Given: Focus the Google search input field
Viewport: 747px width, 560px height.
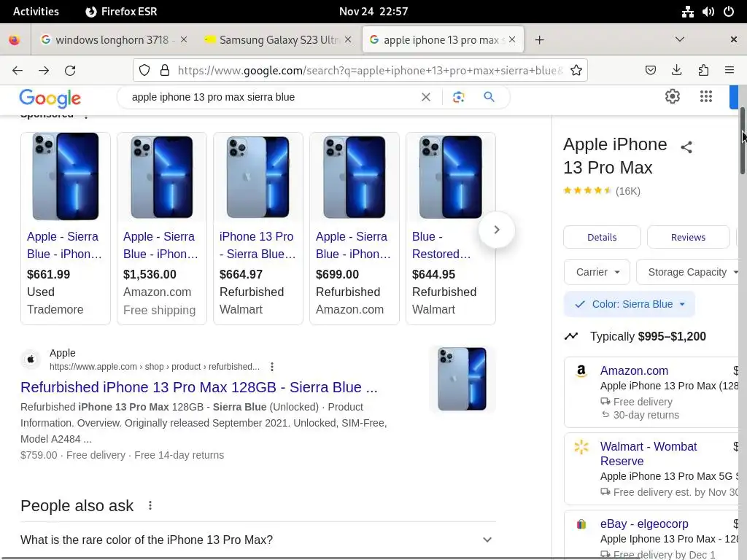Looking at the screenshot, I should click(271, 97).
